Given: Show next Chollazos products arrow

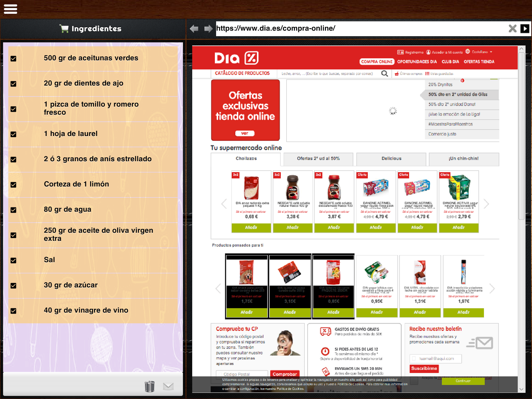Looking at the screenshot, I should click(486, 204).
